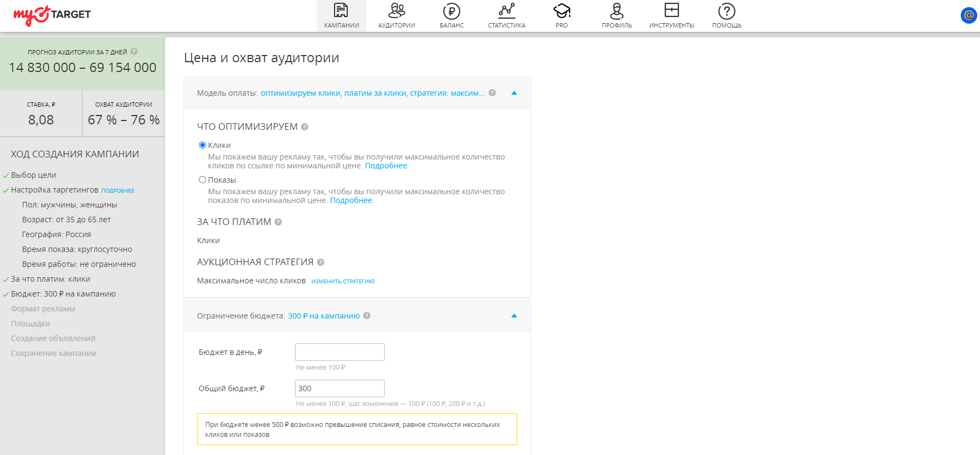Image resolution: width=980 pixels, height=455 pixels.
Task: Open the Аудитории section icon
Action: 396,10
